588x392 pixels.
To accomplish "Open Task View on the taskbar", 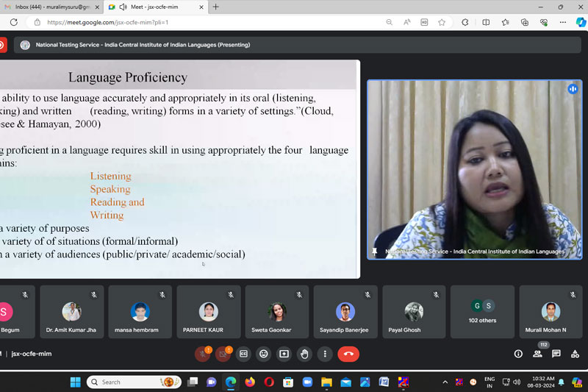I will [193, 382].
